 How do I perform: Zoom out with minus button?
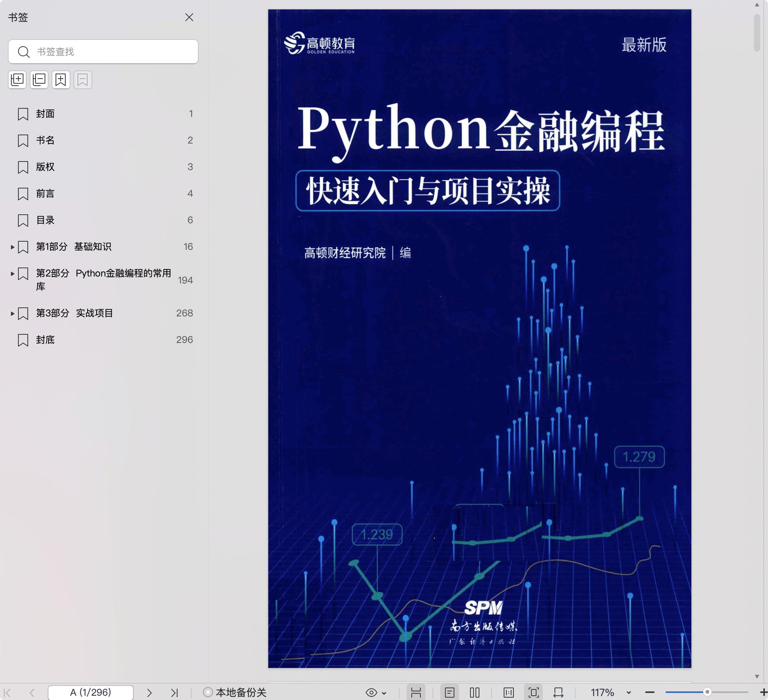coord(650,693)
